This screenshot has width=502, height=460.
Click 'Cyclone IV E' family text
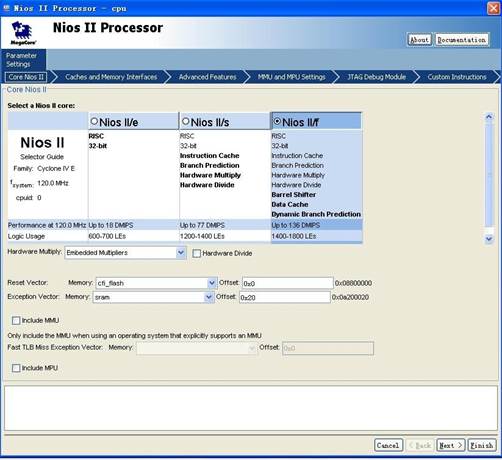click(56, 169)
